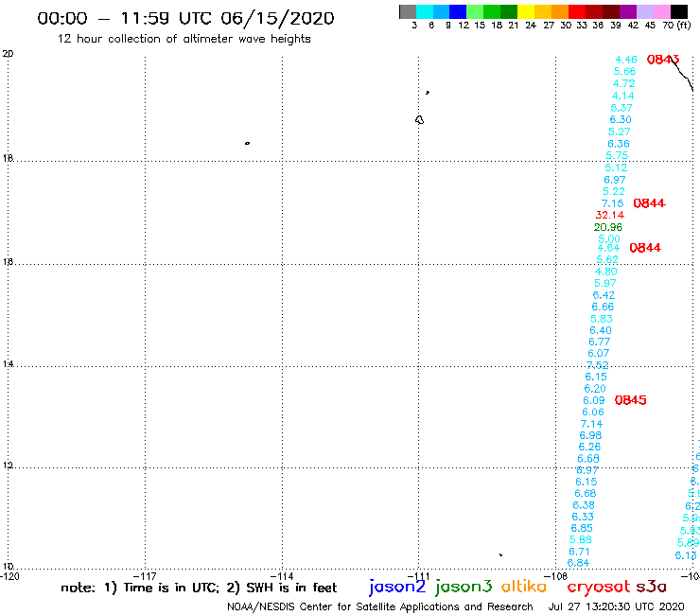This screenshot has width=700, height=615.
Task: Click the orange swatch in the legend bar
Action: click(x=560, y=11)
